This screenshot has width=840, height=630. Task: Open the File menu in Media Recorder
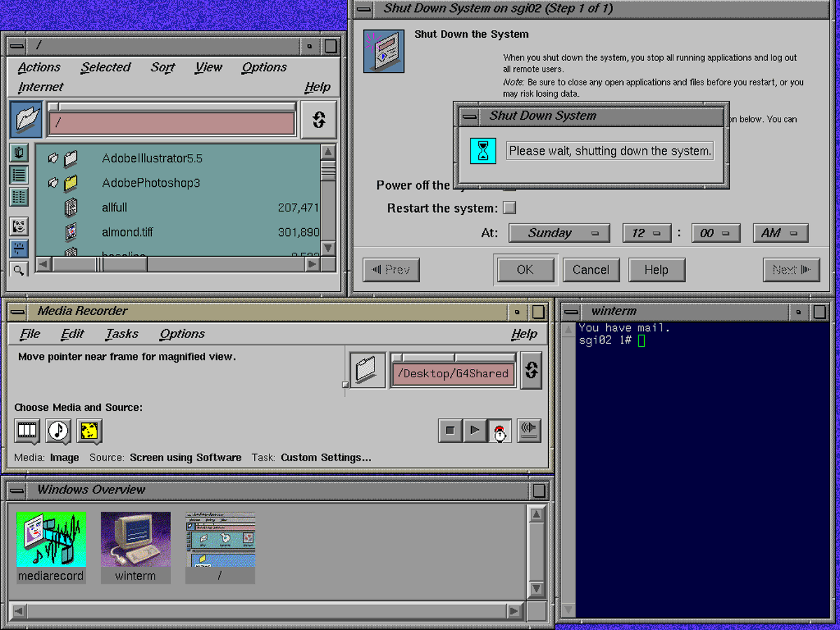point(30,335)
